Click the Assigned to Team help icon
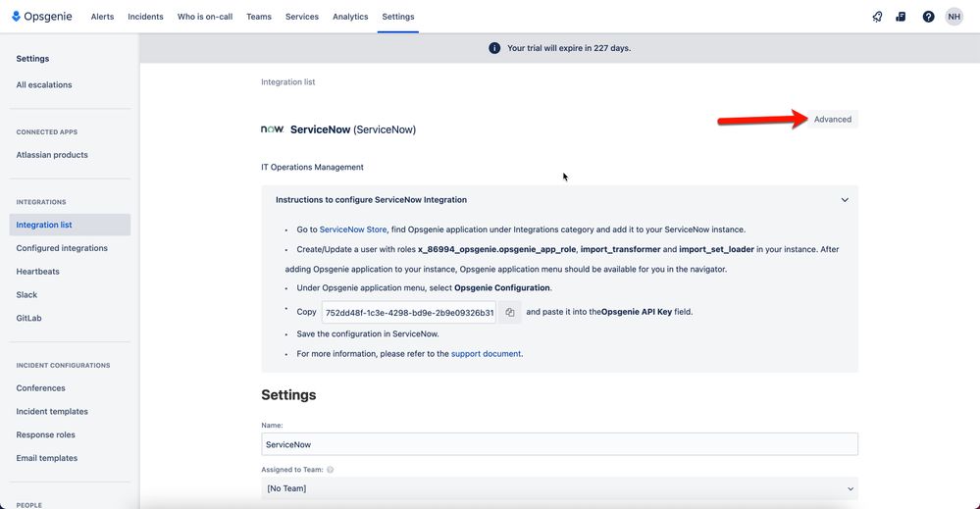Screen dimensions: 980x509 330,470
